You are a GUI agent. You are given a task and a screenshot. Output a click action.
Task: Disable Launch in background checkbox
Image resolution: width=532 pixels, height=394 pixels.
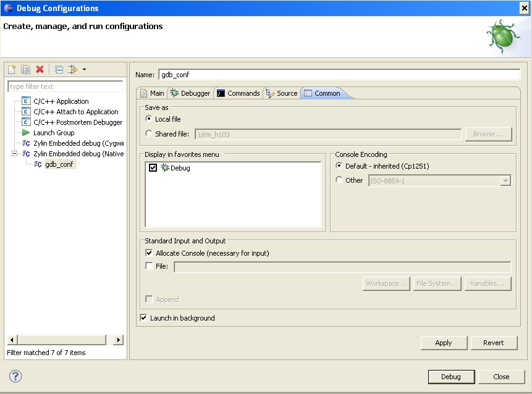tap(144, 318)
